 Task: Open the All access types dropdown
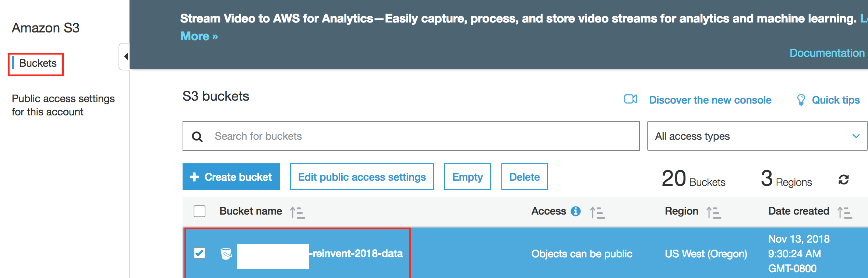click(757, 136)
